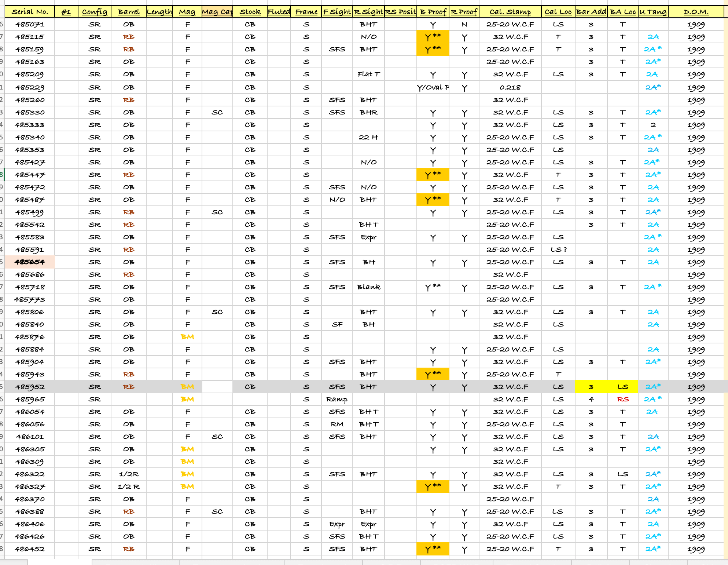Click serial number 486452 in the last row
Image resolution: width=728 pixels, height=565 pixels.
point(30,549)
